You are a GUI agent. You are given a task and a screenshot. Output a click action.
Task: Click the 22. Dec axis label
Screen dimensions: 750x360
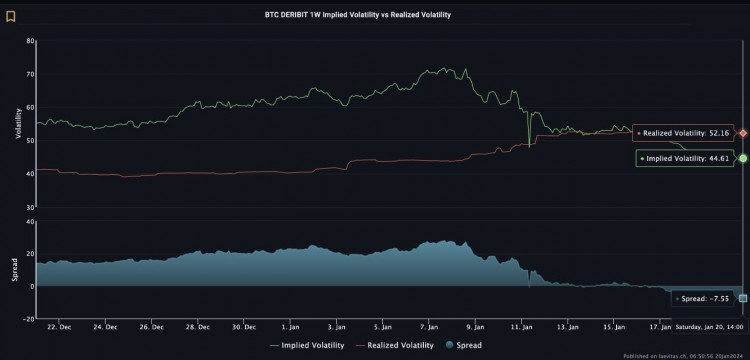[60, 327]
